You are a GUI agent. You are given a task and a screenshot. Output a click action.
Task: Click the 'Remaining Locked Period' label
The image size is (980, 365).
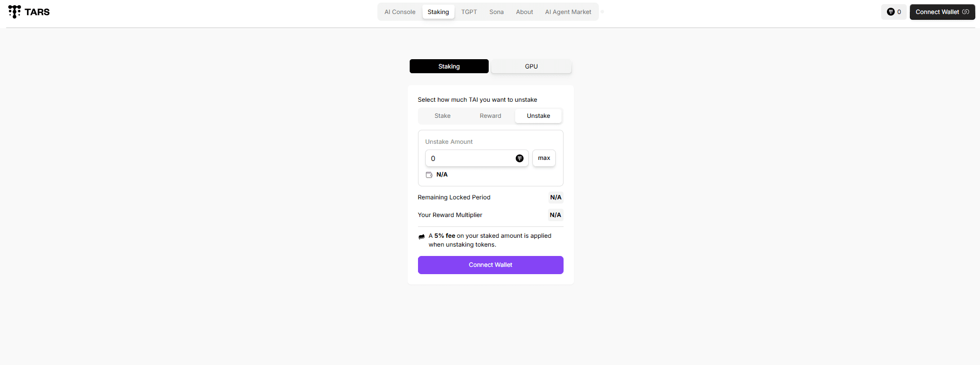[454, 197]
